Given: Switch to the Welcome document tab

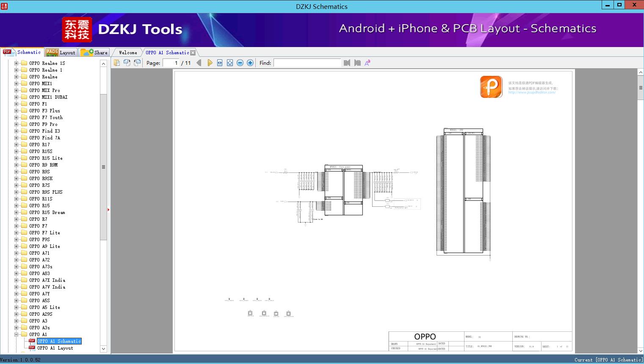Looking at the screenshot, I should coord(127,53).
